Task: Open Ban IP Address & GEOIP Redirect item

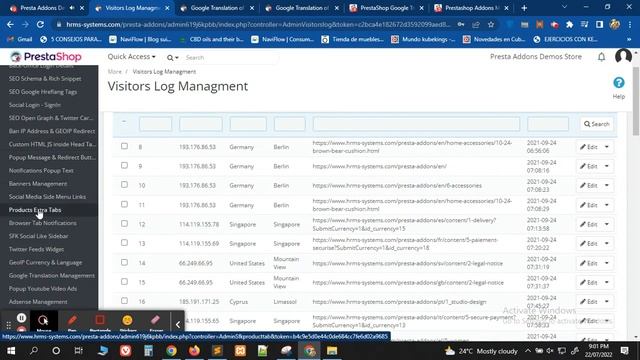Action: (x=52, y=131)
